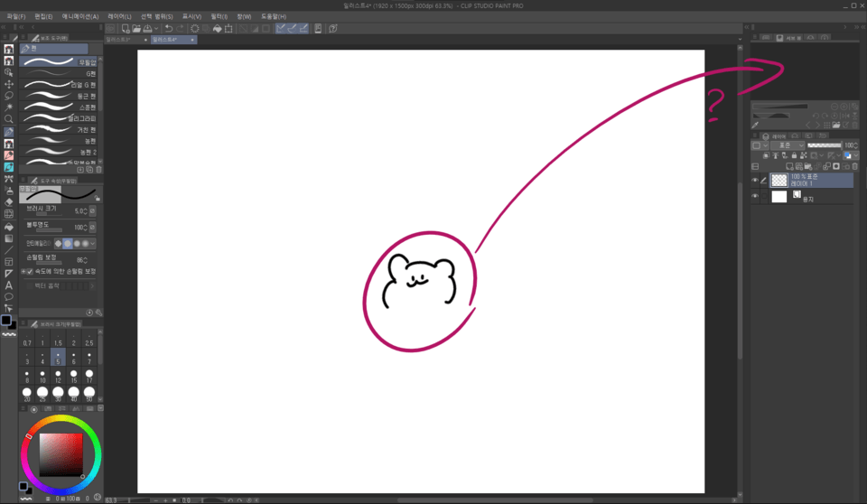This screenshot has width=867, height=504.
Task: Click the Clear (sun-shaped) command bar icon
Action: (x=195, y=28)
